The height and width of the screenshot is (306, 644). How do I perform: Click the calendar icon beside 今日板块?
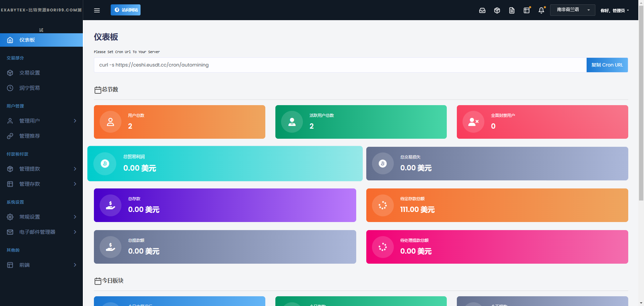pos(98,281)
